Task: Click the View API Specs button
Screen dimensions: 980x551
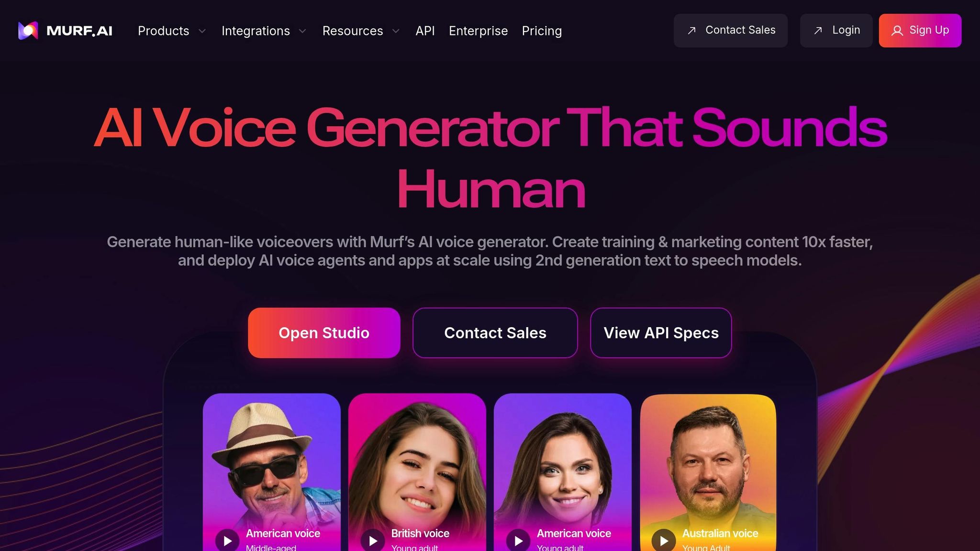Action: pyautogui.click(x=661, y=333)
